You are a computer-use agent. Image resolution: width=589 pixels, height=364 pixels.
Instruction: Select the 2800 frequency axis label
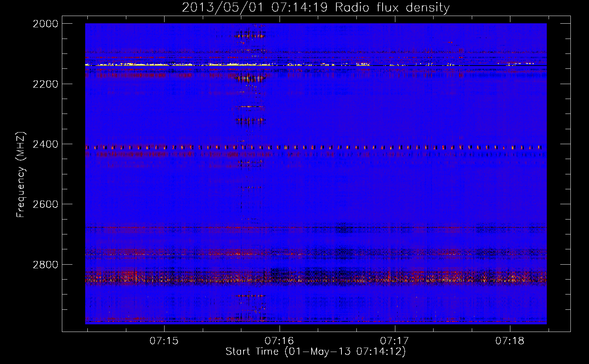pyautogui.click(x=46, y=264)
